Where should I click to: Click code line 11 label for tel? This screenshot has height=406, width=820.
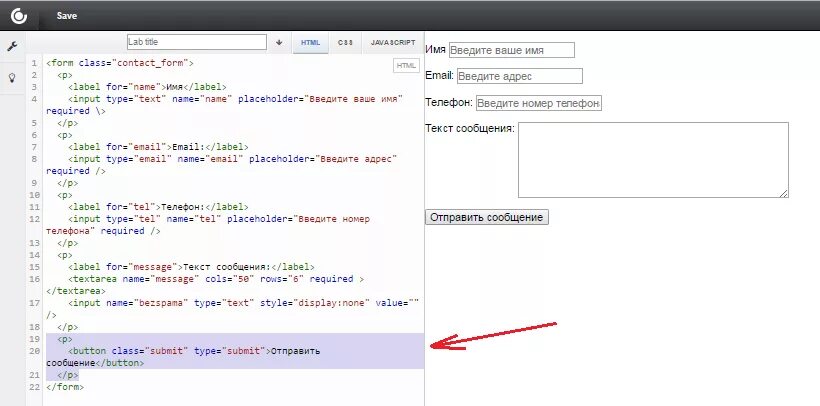tap(158, 207)
